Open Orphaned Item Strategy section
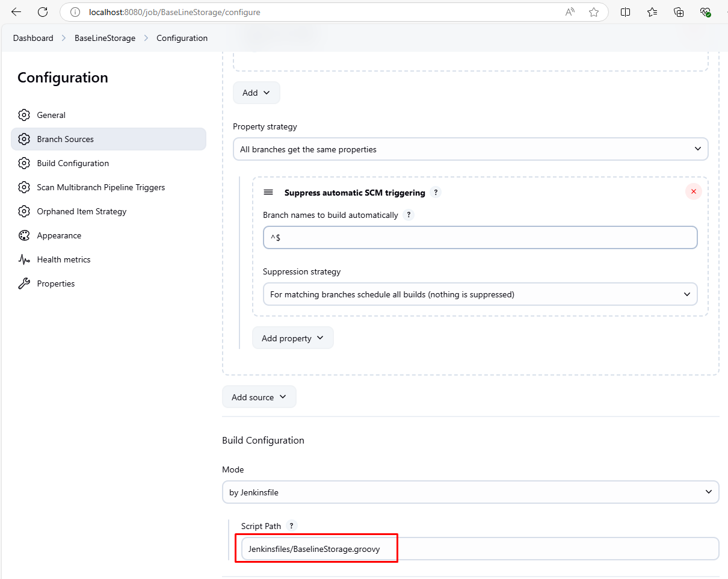 point(81,211)
